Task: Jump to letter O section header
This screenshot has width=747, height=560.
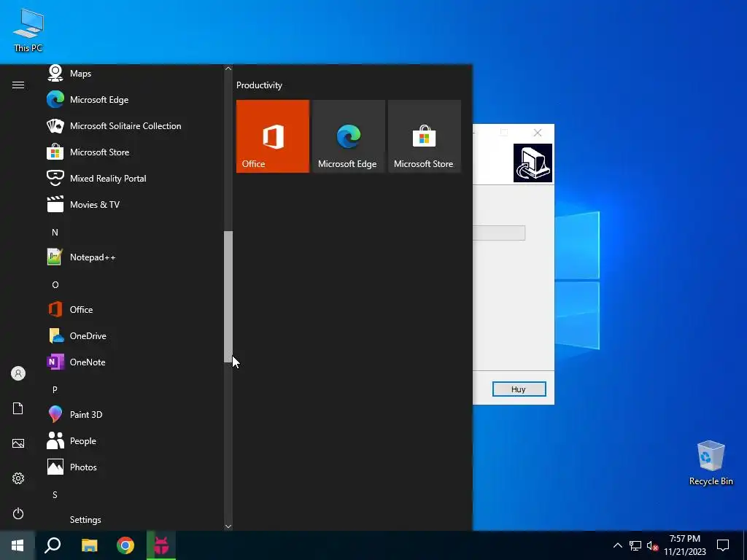Action: coord(55,285)
